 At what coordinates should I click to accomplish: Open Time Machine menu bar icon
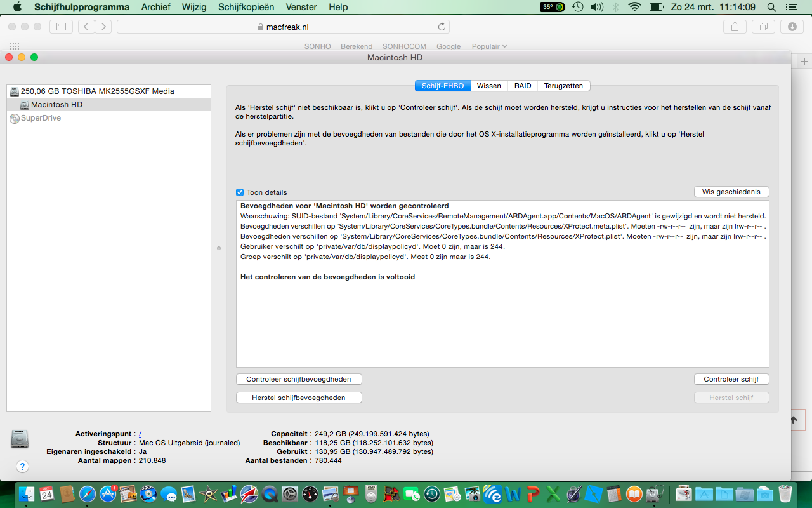577,7
